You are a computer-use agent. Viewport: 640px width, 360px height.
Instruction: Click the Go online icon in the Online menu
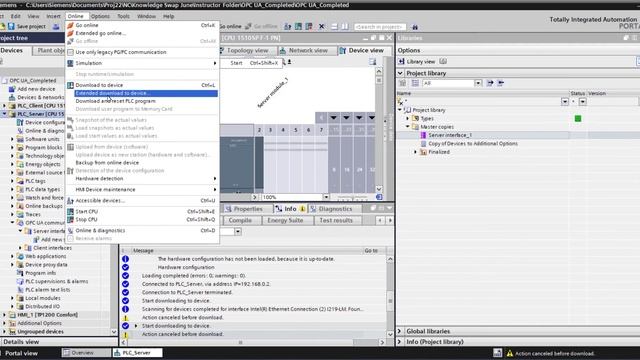70,25
